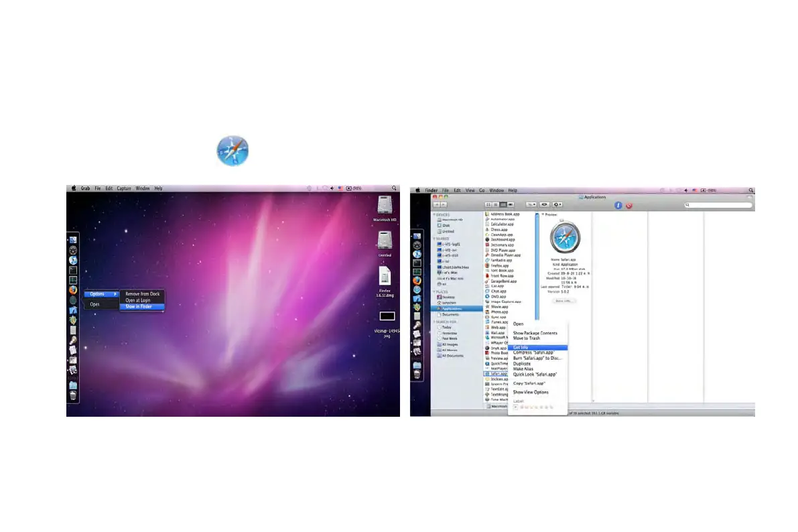Select Documents in the Finder sidebar
Screen dimensions: 798x532
[448, 315]
